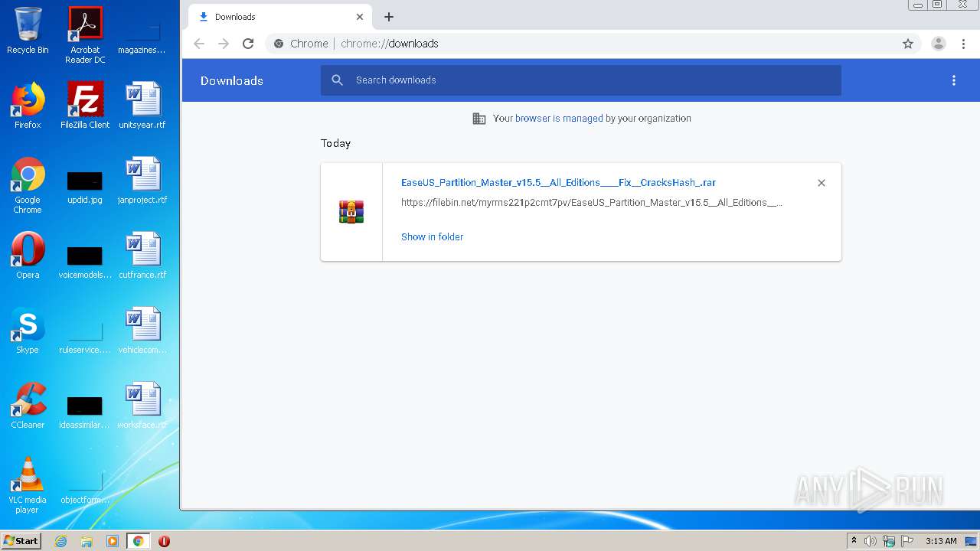Click the Downloads page title

pos(232,80)
